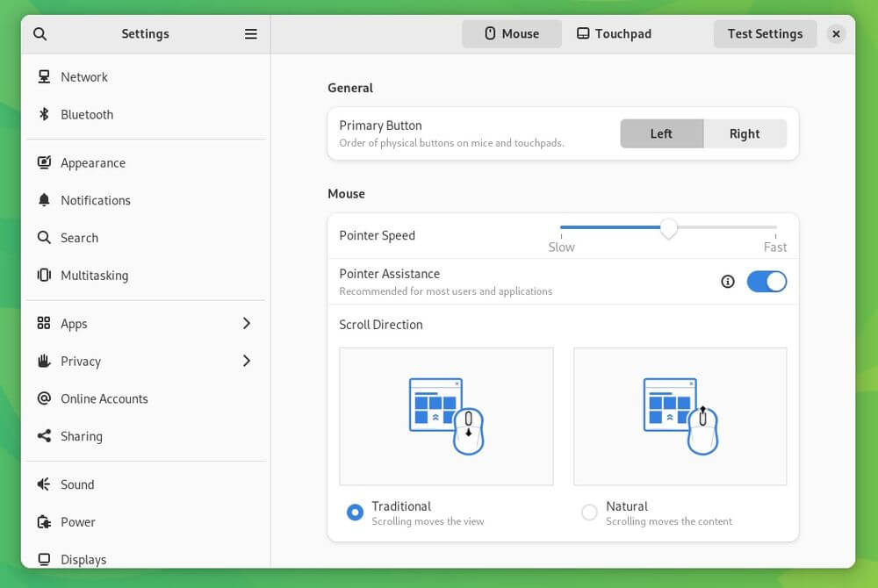
Task: Select the Natural scroll direction radio button
Action: click(x=589, y=513)
